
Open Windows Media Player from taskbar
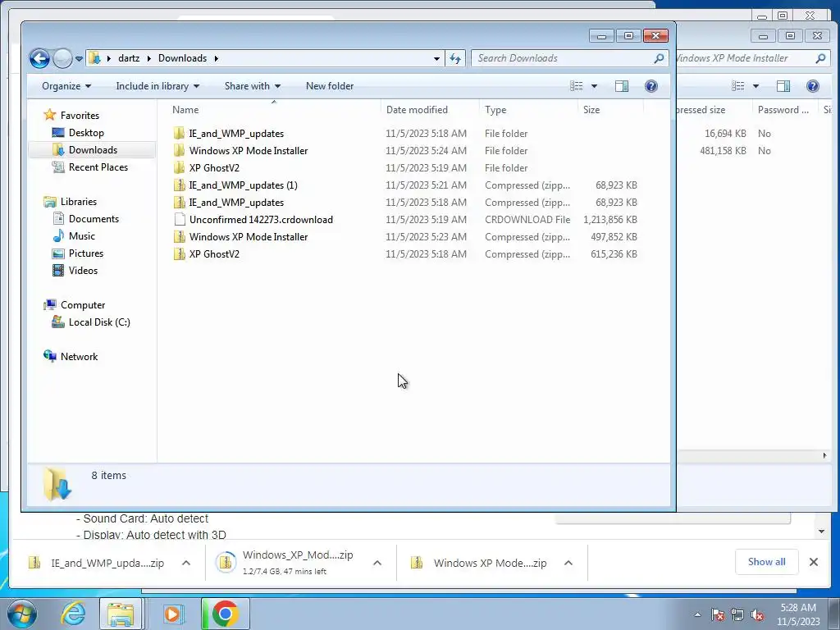[172, 614]
